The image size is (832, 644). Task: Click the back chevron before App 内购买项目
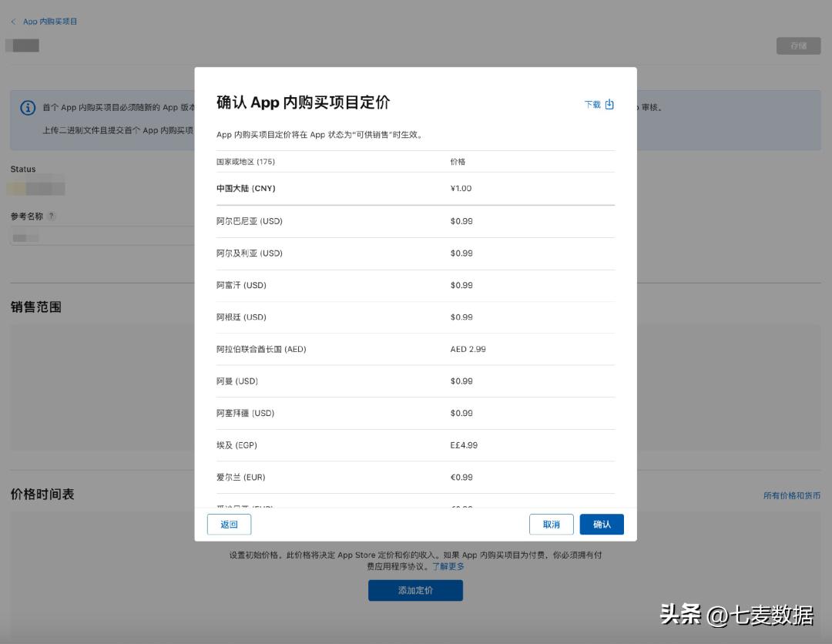(x=13, y=22)
